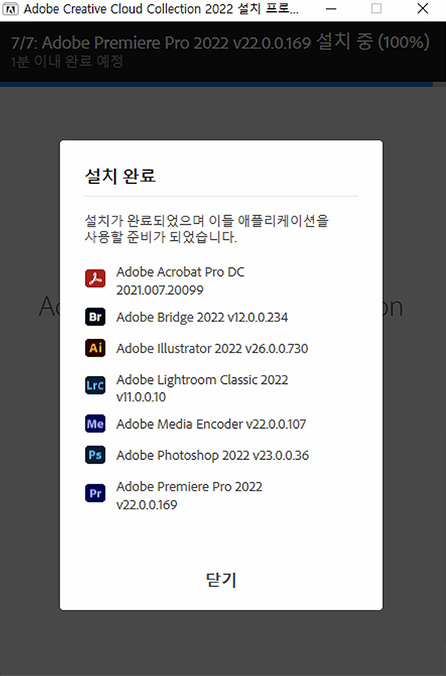Click Adobe Photoshop 2022 v23.0.0.36 text
Screen dimensions: 446x676
click(212, 455)
